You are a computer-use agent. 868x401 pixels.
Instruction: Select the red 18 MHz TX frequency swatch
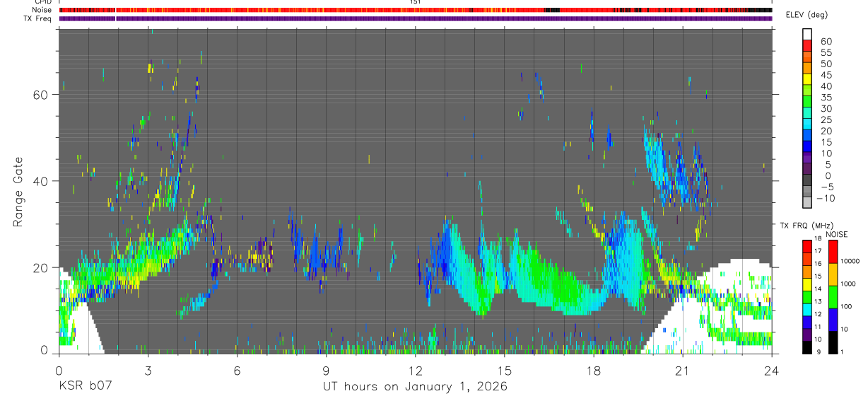tap(807, 246)
